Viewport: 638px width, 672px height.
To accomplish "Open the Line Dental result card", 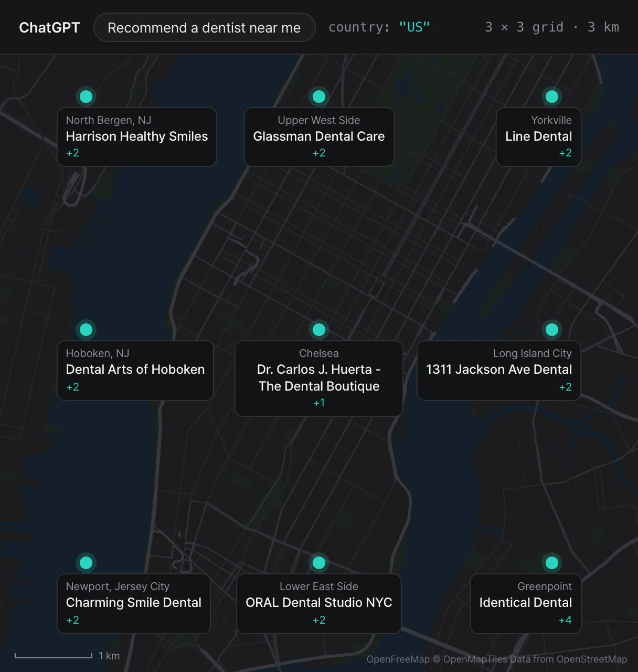I will 539,137.
